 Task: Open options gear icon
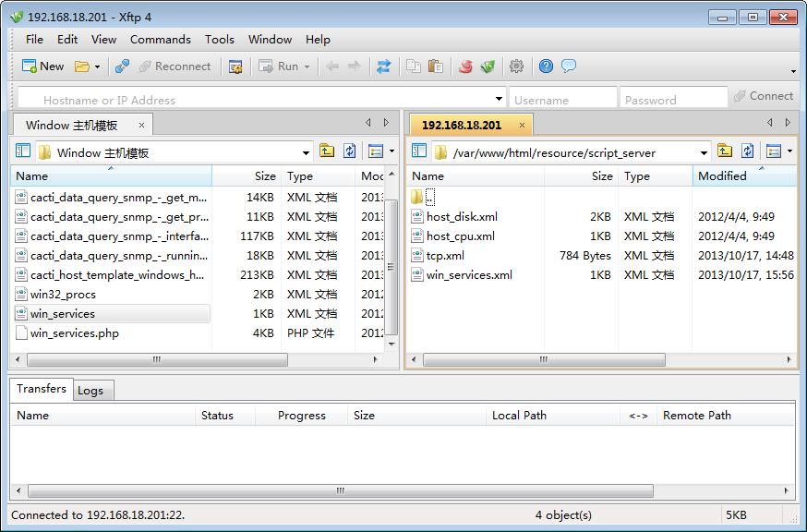click(516, 66)
